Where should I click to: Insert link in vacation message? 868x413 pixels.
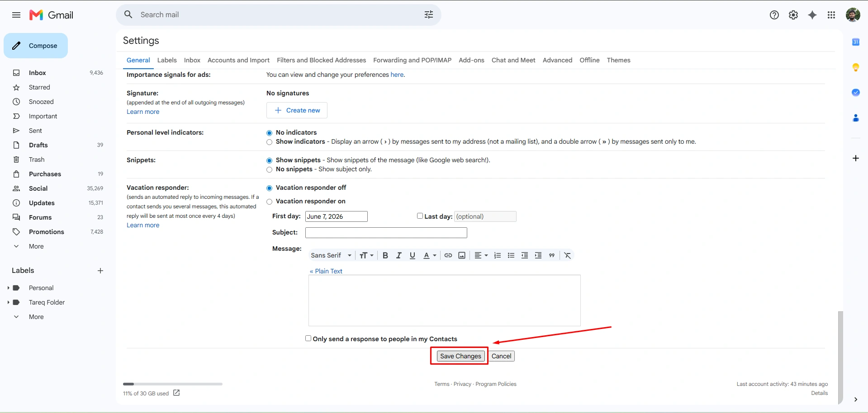tap(448, 255)
